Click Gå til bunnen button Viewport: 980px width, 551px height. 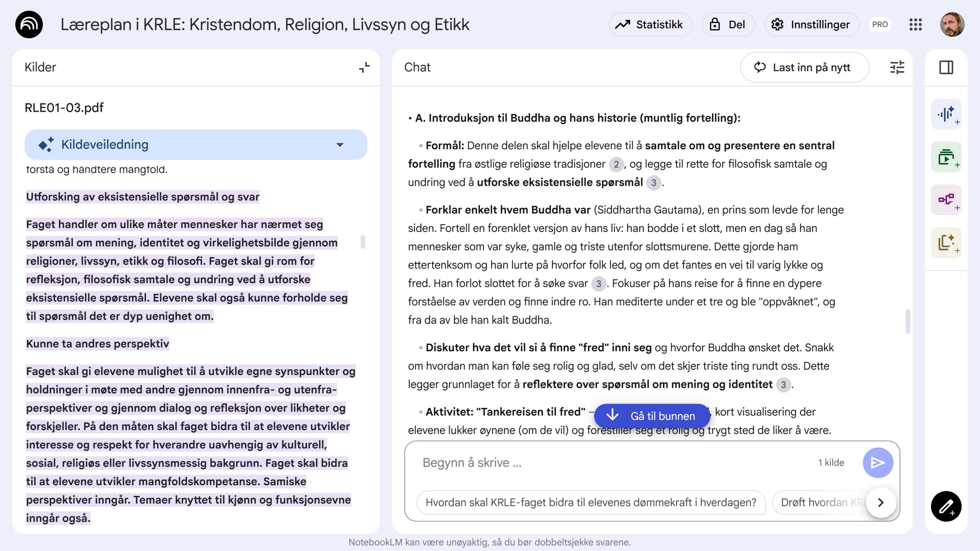tap(652, 416)
